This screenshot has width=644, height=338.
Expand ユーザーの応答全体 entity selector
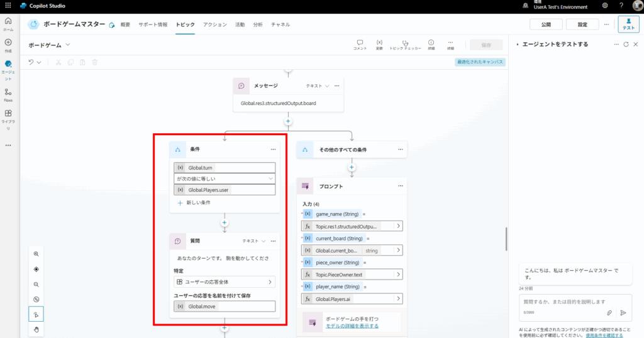tap(225, 283)
